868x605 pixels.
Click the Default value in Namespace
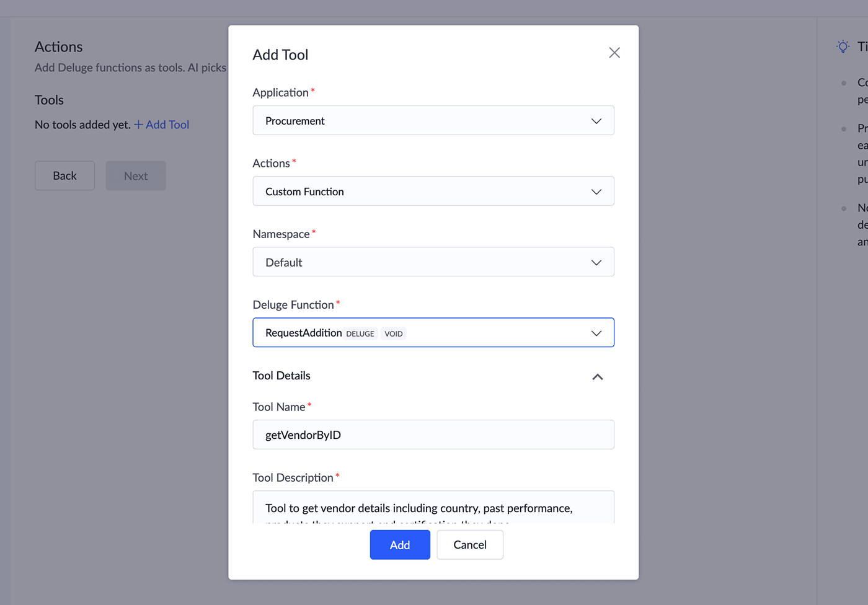click(284, 262)
